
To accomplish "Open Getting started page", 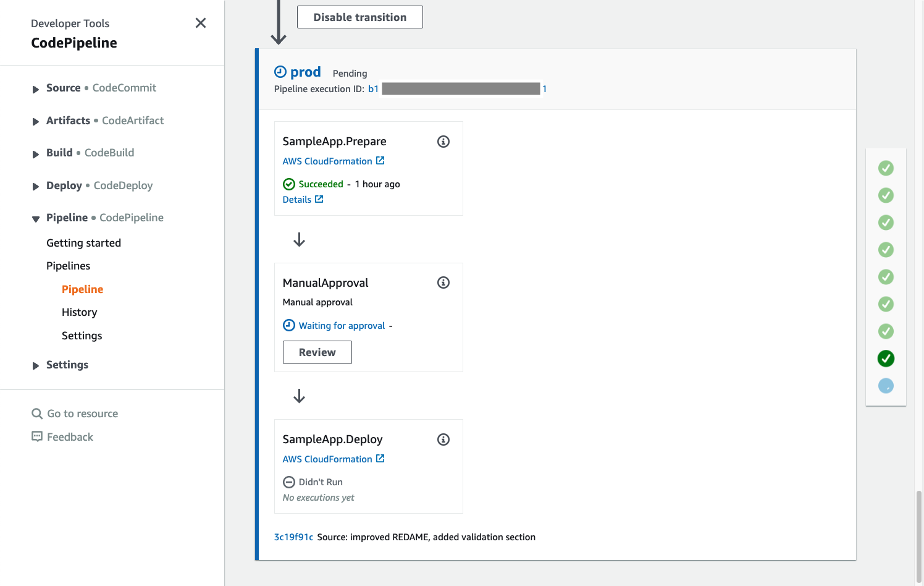I will pos(83,243).
